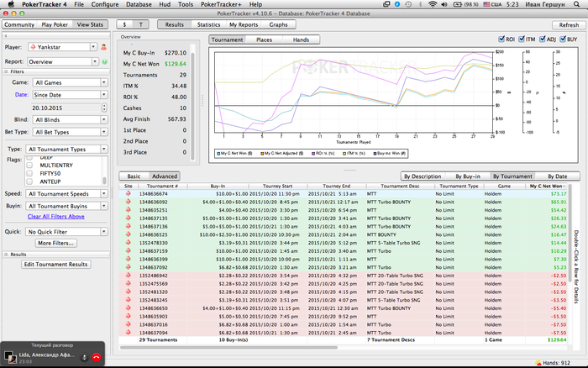Image resolution: width=588 pixels, height=368 pixels.
Task: Open the Speed dropdown showing All Tournament Speeds
Action: tap(66, 194)
